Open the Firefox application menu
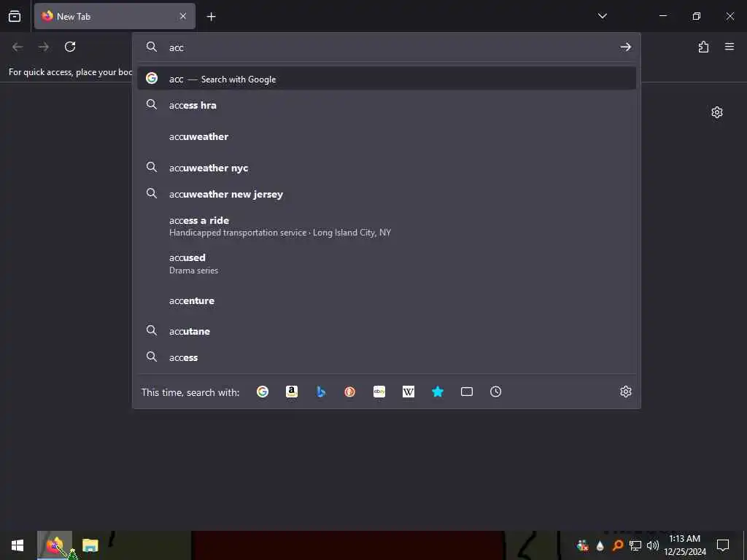747x560 pixels. tap(729, 47)
